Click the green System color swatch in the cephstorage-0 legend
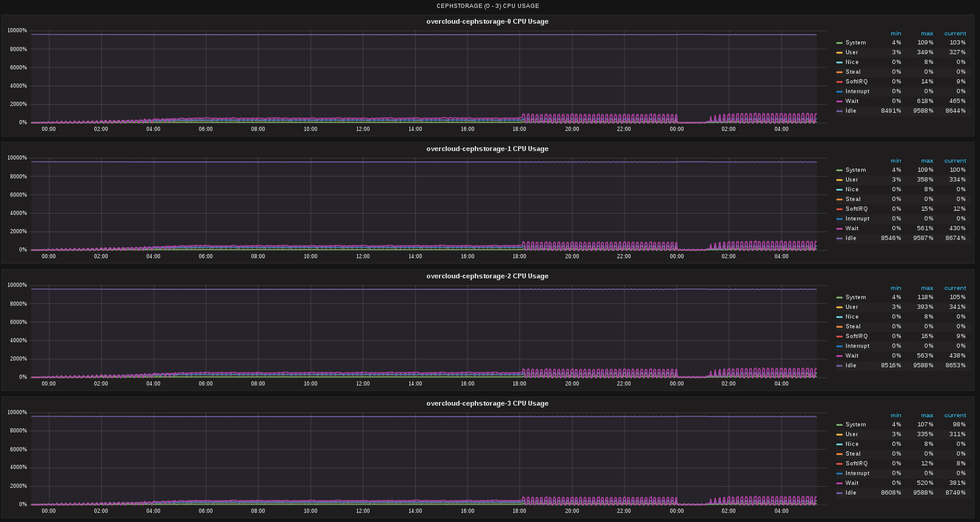 tap(839, 43)
